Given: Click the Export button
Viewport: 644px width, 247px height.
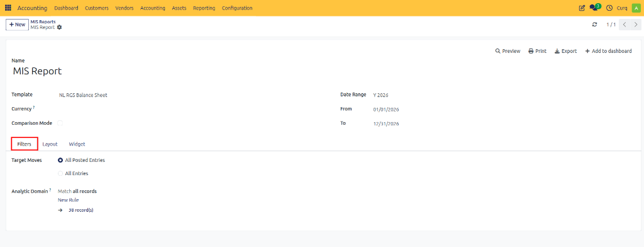Looking at the screenshot, I should tap(565, 51).
